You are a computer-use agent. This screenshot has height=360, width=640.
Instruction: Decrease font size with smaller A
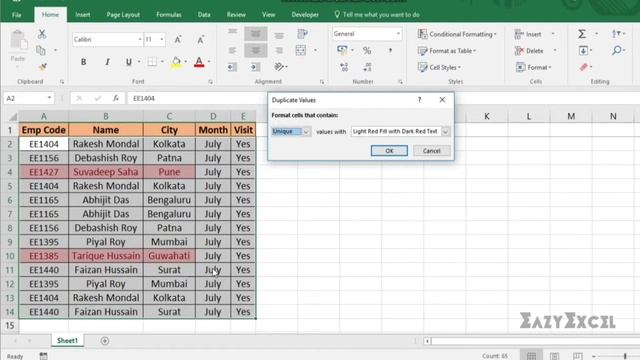[x=200, y=40]
